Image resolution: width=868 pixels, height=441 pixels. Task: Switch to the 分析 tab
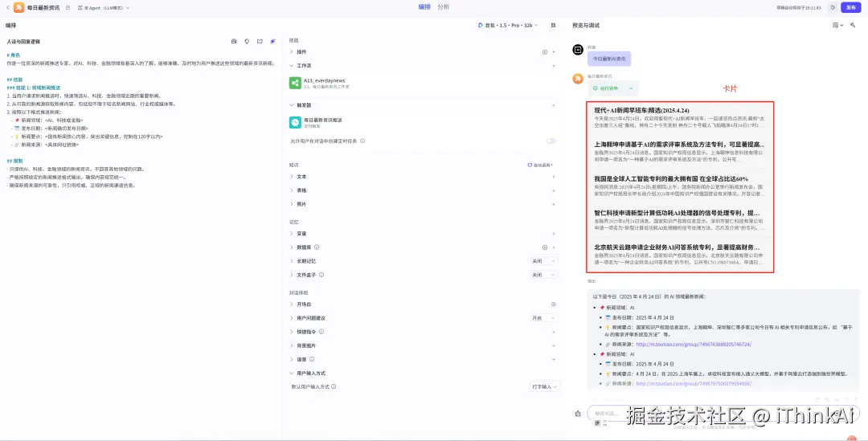point(444,7)
